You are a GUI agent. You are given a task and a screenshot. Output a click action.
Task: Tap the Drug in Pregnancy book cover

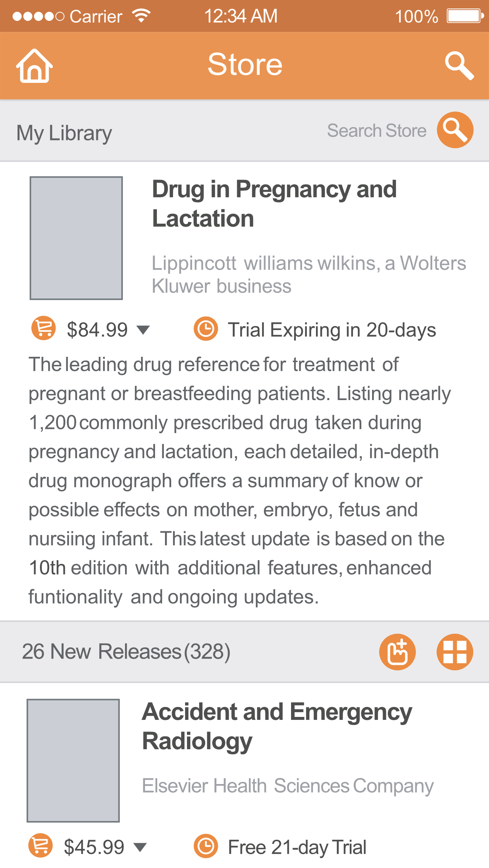tap(76, 238)
